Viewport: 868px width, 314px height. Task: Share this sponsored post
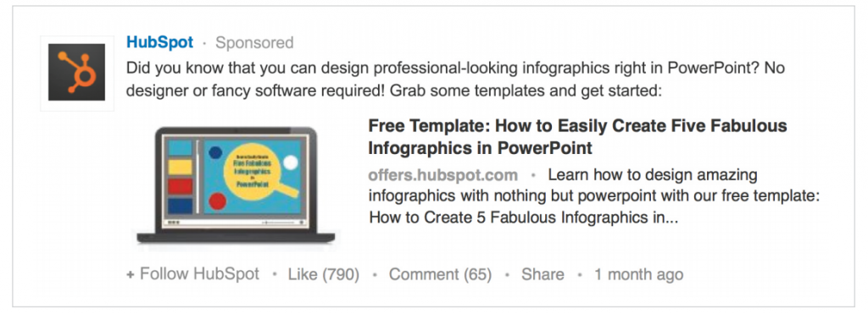(542, 274)
